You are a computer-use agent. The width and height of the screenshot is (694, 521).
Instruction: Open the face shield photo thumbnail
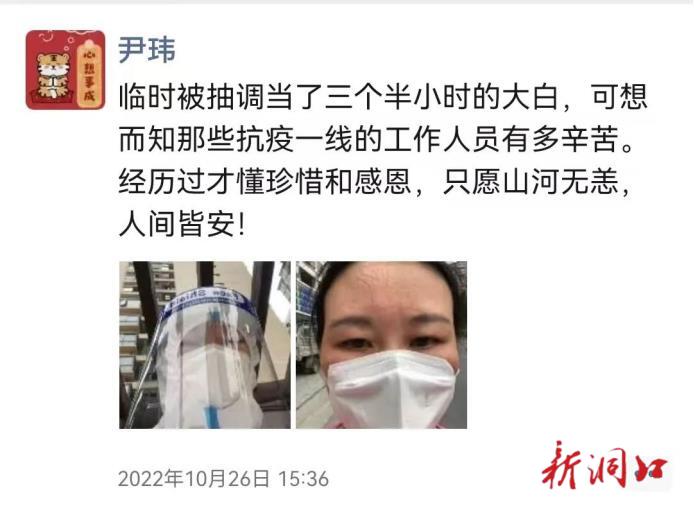205,345
